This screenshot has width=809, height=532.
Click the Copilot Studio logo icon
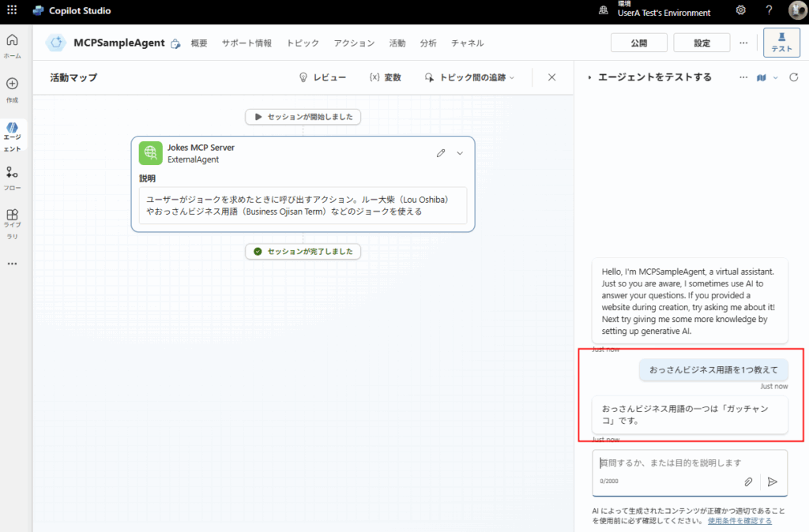click(x=38, y=10)
